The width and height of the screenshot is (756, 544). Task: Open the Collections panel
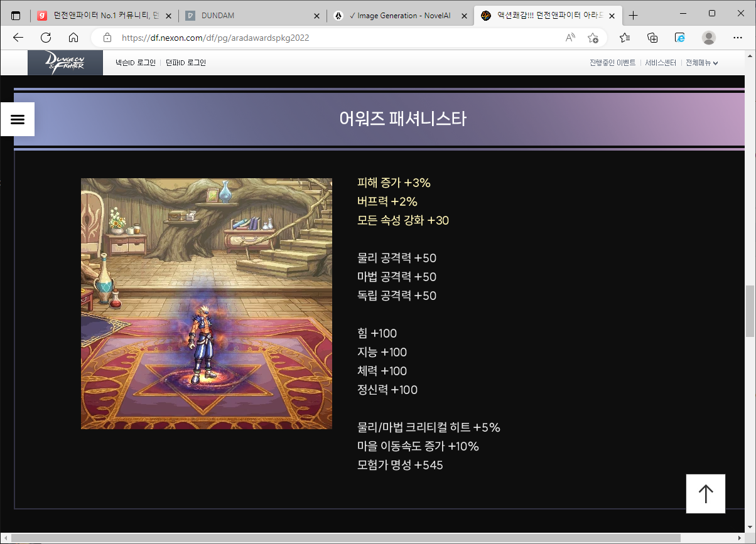(652, 38)
